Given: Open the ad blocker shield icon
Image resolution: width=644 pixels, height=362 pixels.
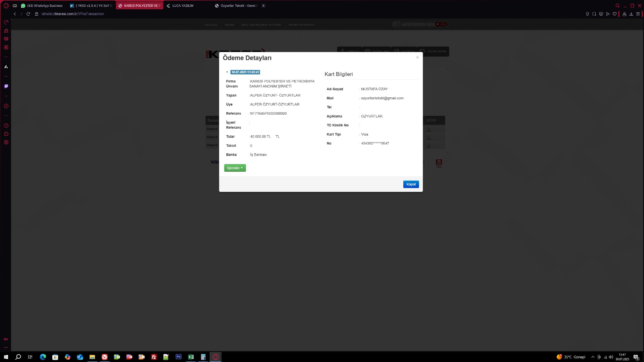Looking at the screenshot, I should pyautogui.click(x=601, y=14).
